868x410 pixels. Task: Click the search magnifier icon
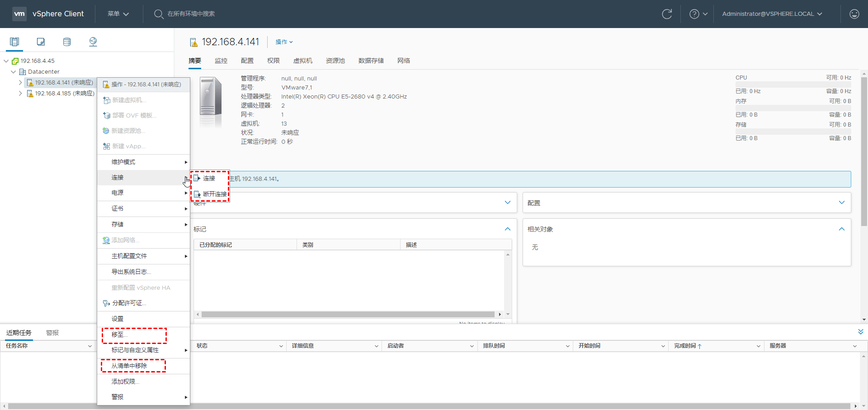(158, 14)
